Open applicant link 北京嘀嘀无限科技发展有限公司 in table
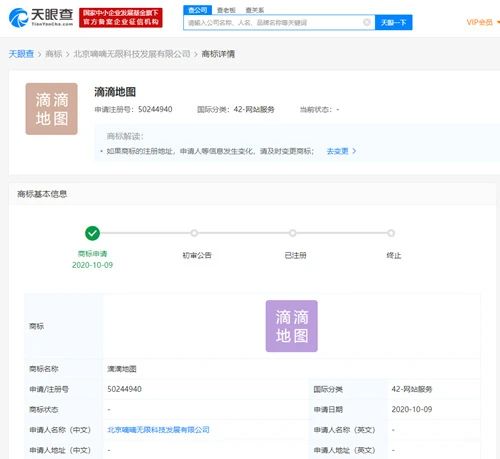Image resolution: width=500 pixels, height=459 pixels. click(x=158, y=430)
